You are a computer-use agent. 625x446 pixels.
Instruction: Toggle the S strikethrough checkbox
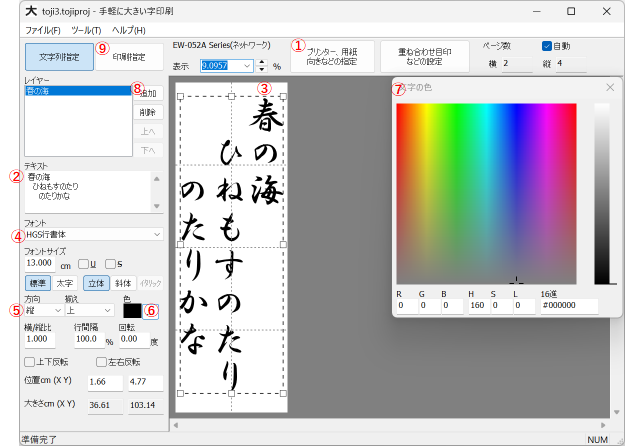(x=110, y=264)
